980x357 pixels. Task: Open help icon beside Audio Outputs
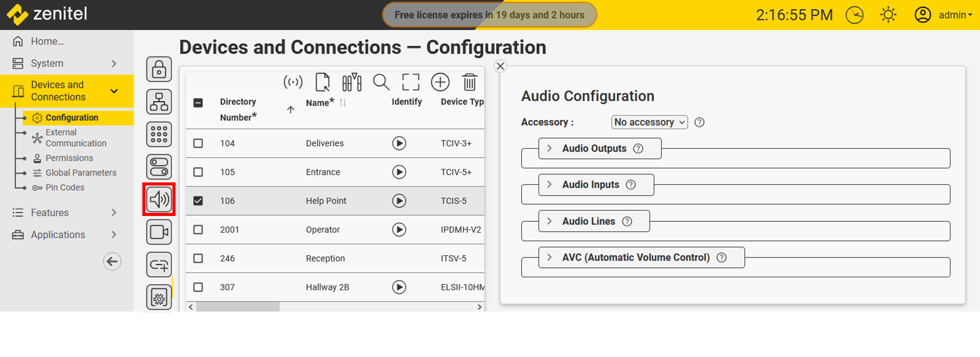(638, 149)
